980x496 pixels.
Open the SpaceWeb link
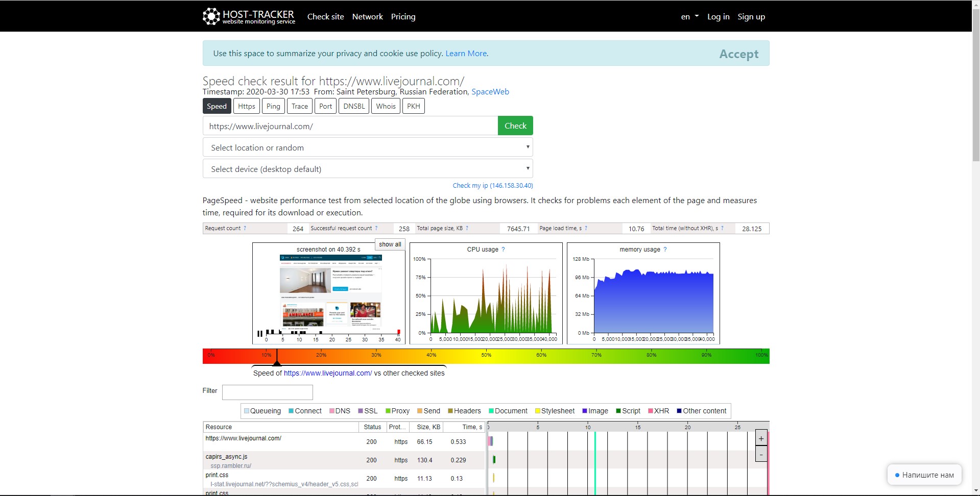coord(490,92)
